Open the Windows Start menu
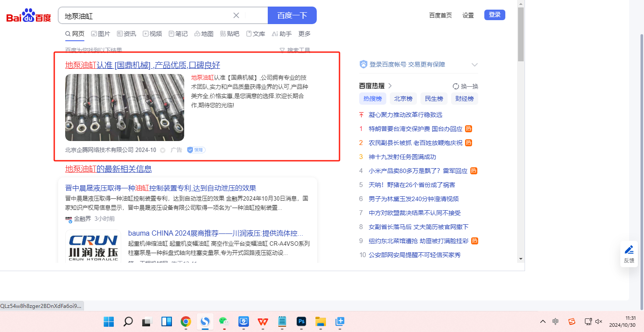Viewport: 644px width, 332px height. tap(108, 321)
